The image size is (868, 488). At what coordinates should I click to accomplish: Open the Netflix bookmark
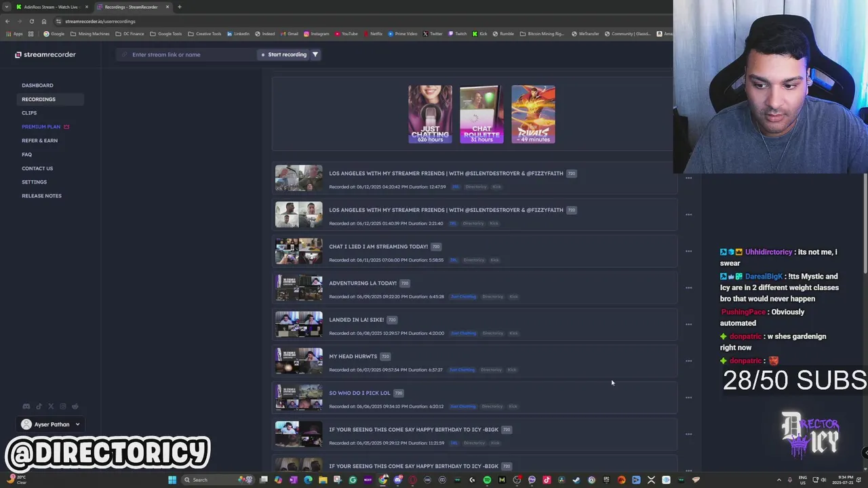373,34
